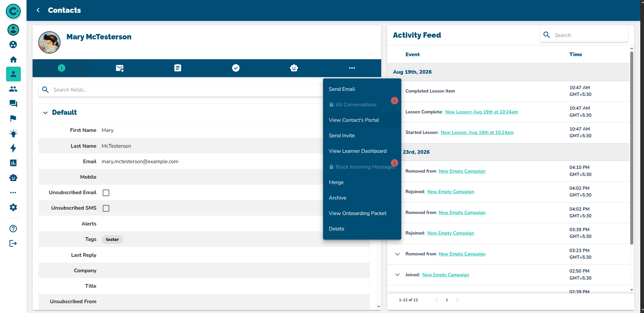Switch to the clipboard notes tab icon
This screenshot has height=313, width=644.
click(178, 68)
